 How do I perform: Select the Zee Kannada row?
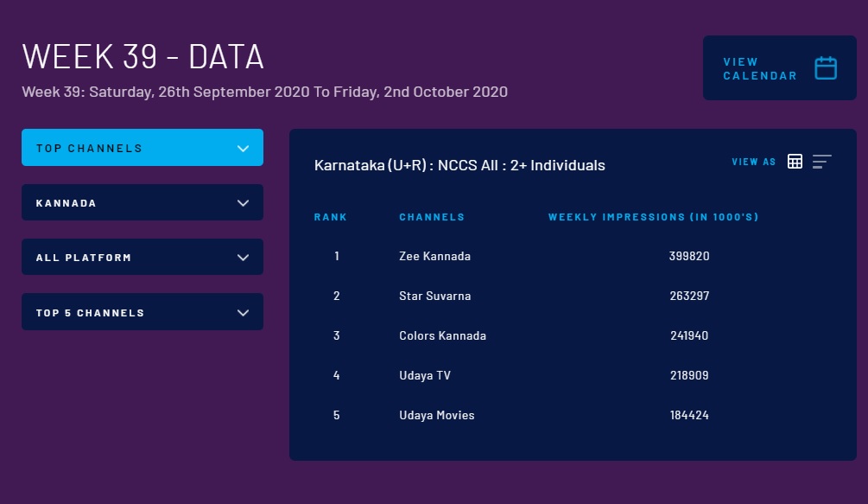pos(434,256)
